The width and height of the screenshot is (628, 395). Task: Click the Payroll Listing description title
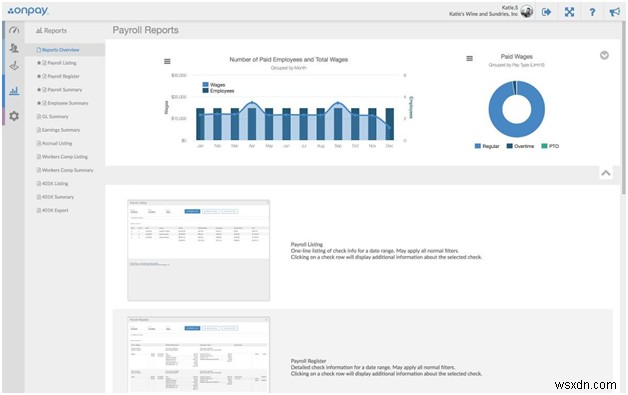307,244
